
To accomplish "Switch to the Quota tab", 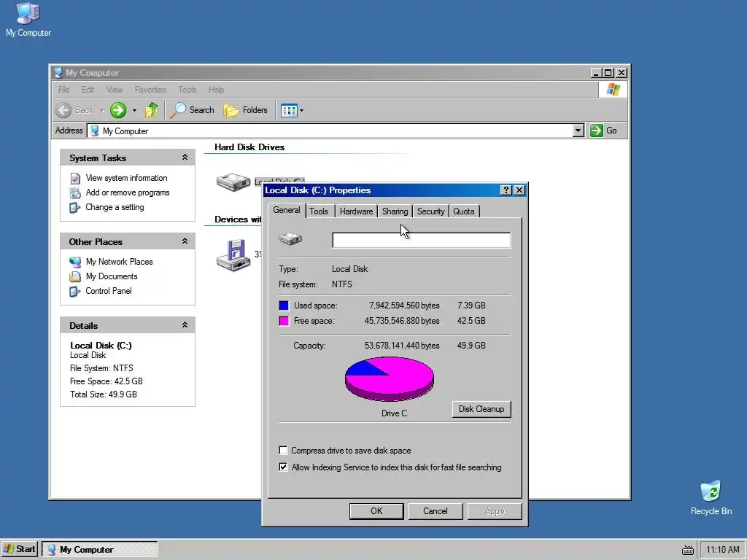I will tap(463, 211).
